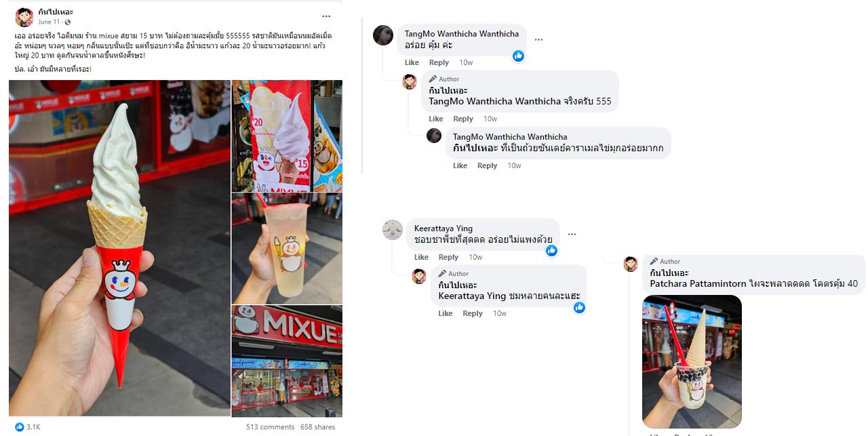The height and width of the screenshot is (436, 868).
Task: Click the public globe icon next to June 11
Action: click(67, 22)
